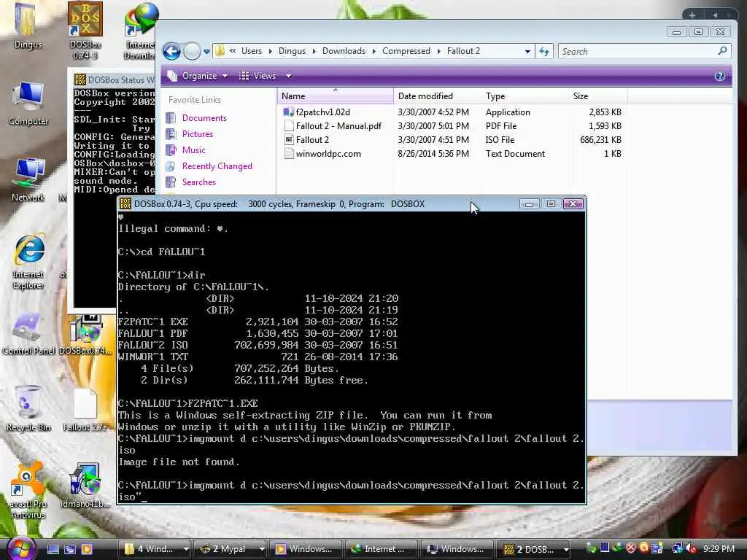Click the 9:29 PM taskbar clock
This screenshot has width=747, height=560.
[719, 549]
